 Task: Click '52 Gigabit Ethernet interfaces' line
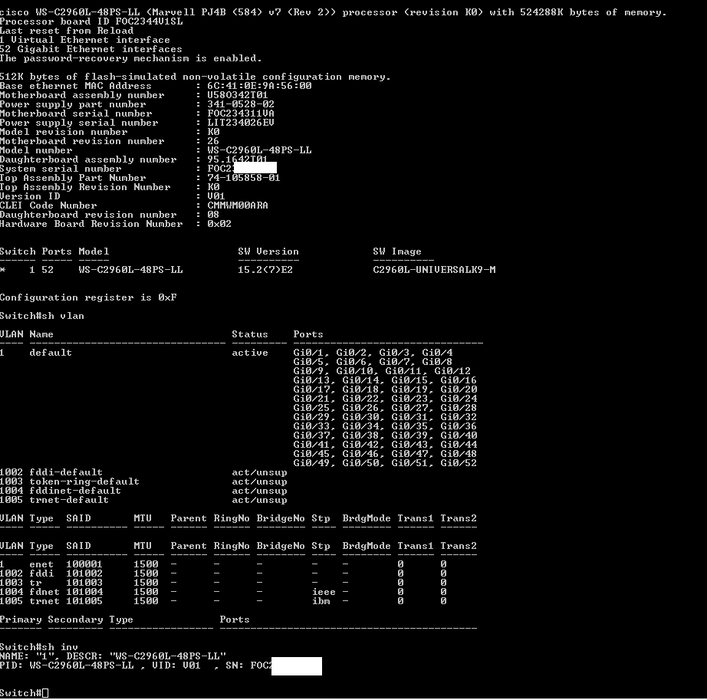pyautogui.click(x=91, y=49)
